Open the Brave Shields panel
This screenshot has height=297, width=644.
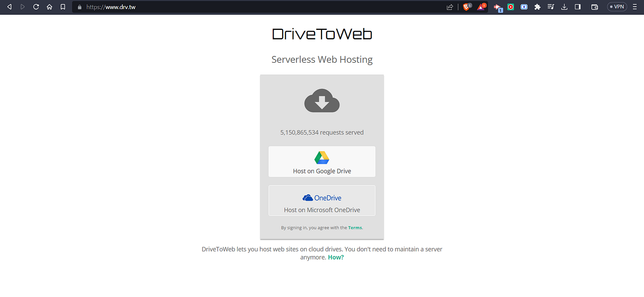(467, 7)
